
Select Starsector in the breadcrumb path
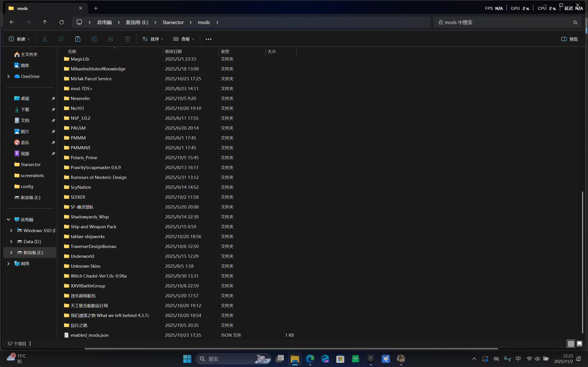(x=173, y=22)
